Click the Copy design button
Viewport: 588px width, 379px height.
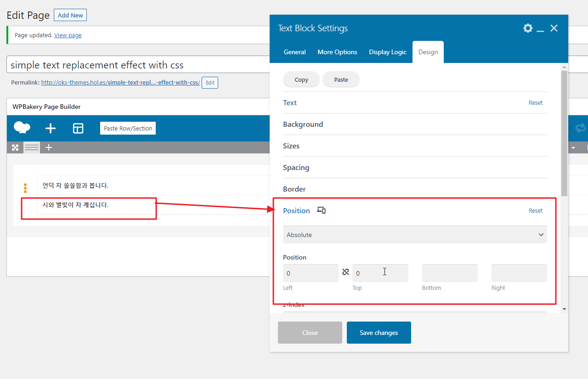(301, 79)
